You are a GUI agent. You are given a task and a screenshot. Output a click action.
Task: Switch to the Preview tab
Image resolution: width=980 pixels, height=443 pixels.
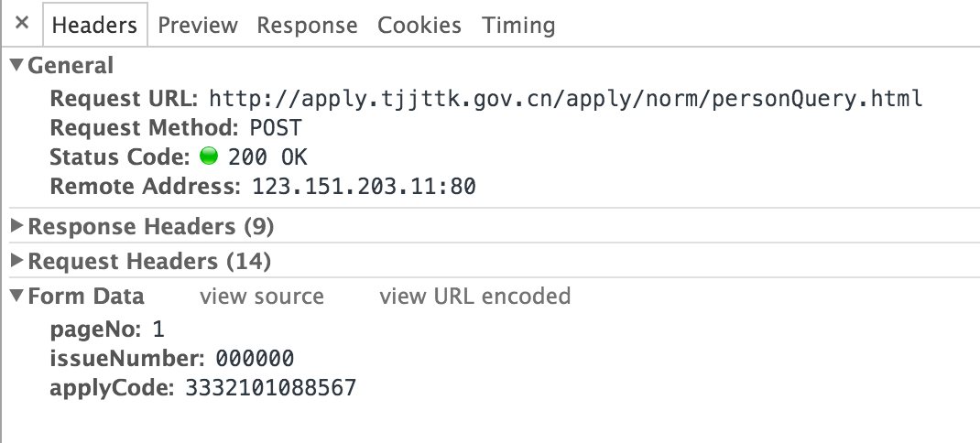click(198, 25)
